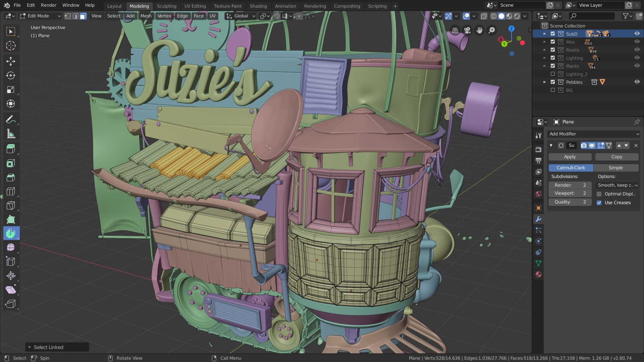Click the Render subdivisions stepper value
This screenshot has width=644, height=362.
click(x=570, y=185)
